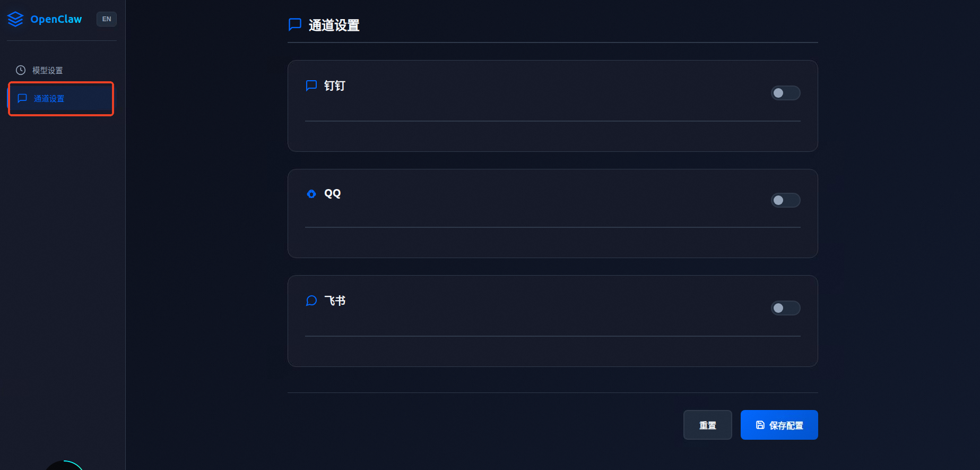Click the floppy disk save icon in 保存配置 button
The height and width of the screenshot is (470, 980).
[x=760, y=425]
